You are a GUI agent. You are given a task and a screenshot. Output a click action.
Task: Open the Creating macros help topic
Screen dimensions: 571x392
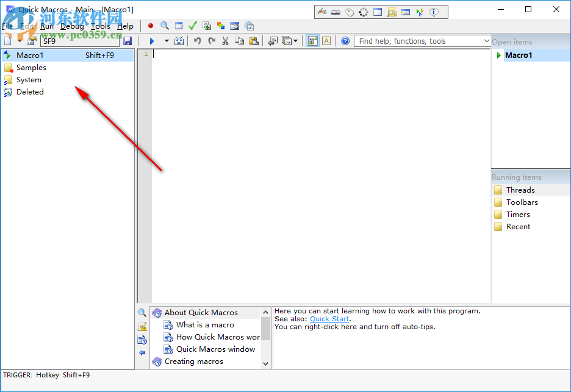(194, 361)
